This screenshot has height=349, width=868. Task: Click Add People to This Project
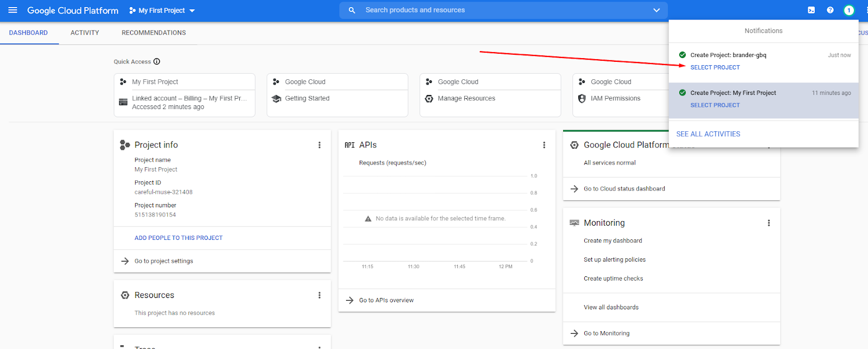tap(178, 238)
